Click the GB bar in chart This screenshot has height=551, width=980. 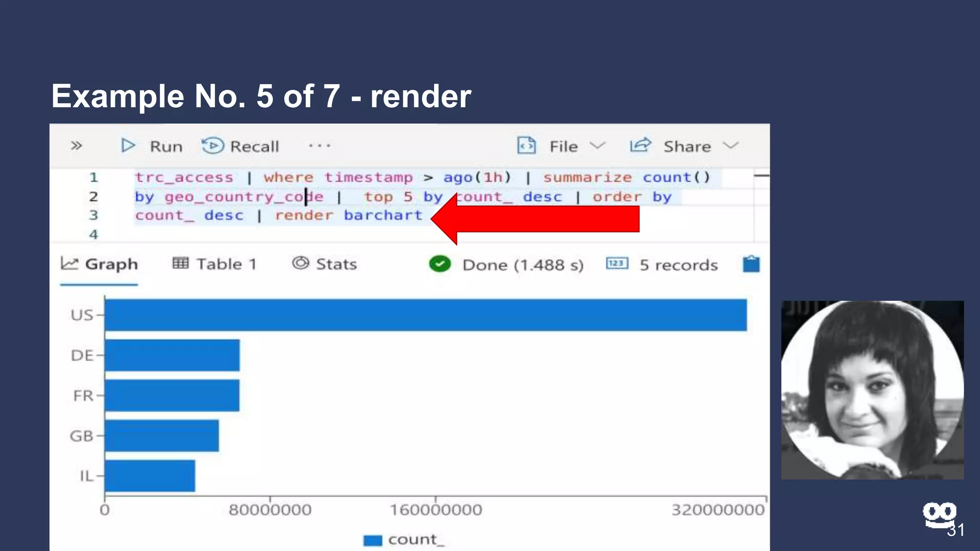[x=162, y=436]
